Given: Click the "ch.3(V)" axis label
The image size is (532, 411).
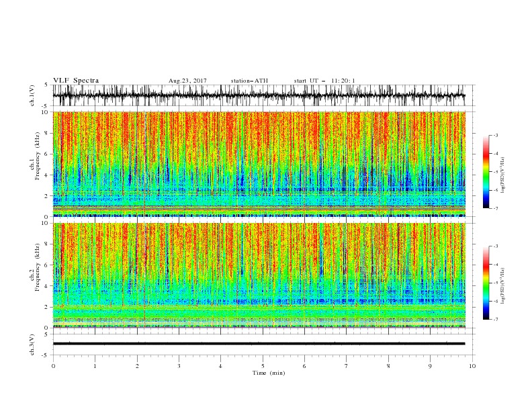Looking at the screenshot, I should coord(32,345).
